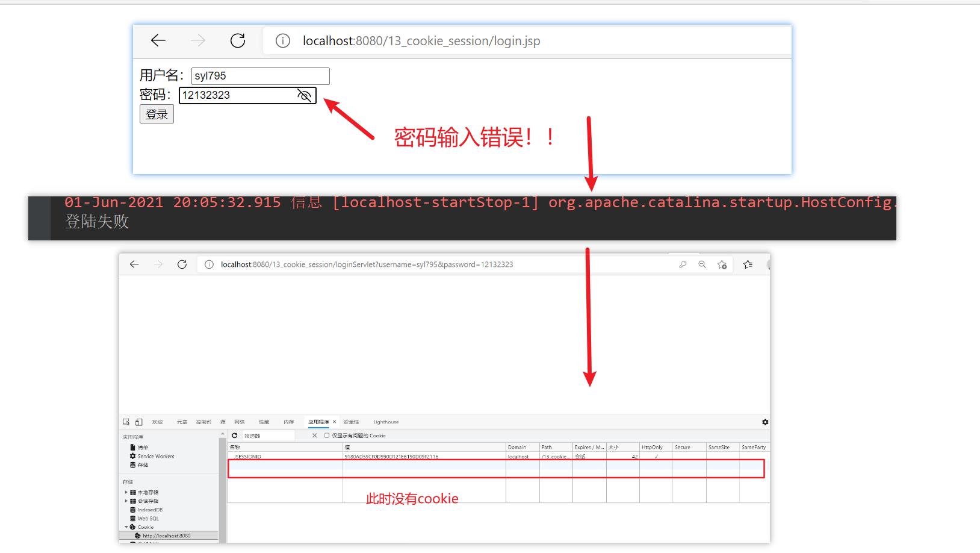This screenshot has height=553, width=980.
Task: Go forward in the login.jsp browser window
Action: click(198, 40)
